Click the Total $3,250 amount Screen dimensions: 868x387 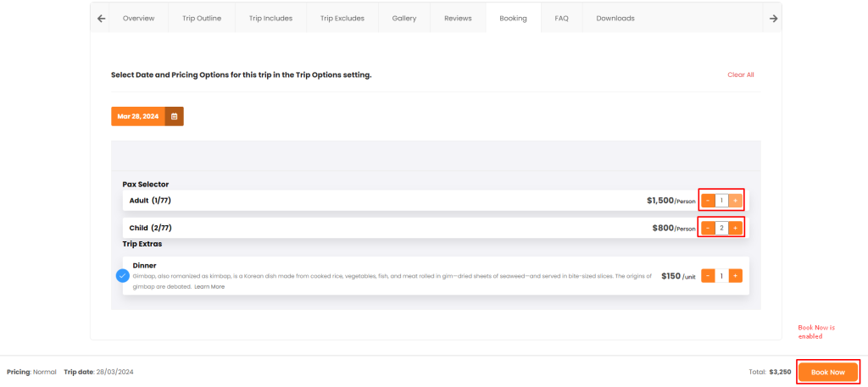(770, 372)
